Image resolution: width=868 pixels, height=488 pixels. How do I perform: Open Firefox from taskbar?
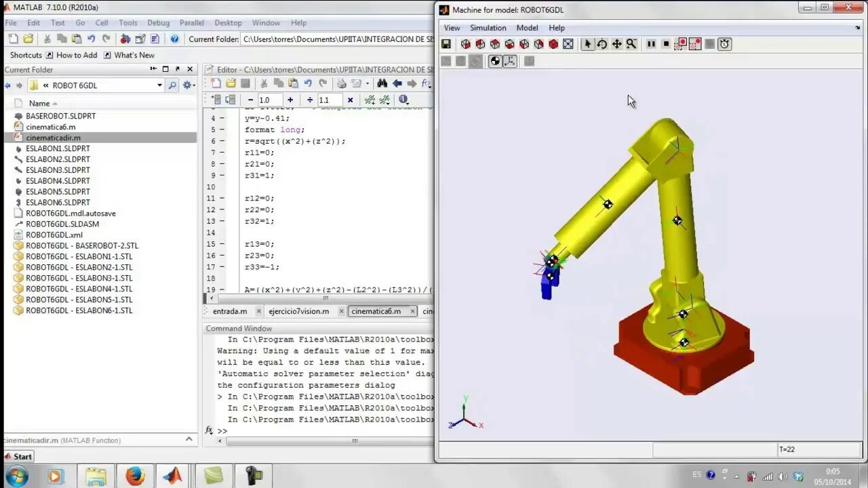tap(135, 476)
